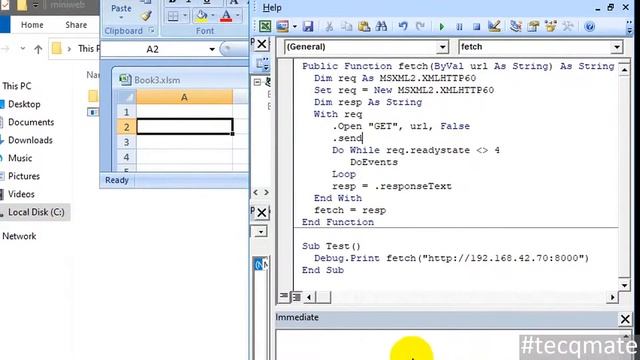640x360 pixels.
Task: Click the 'fetch = resp' code line
Action: [350, 210]
